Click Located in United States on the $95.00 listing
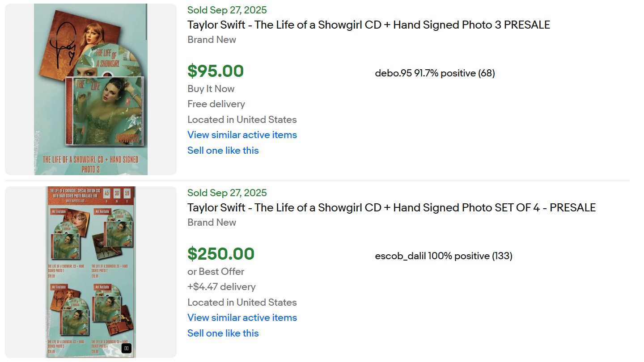Screen dimensions: 644x362 [x=242, y=120]
